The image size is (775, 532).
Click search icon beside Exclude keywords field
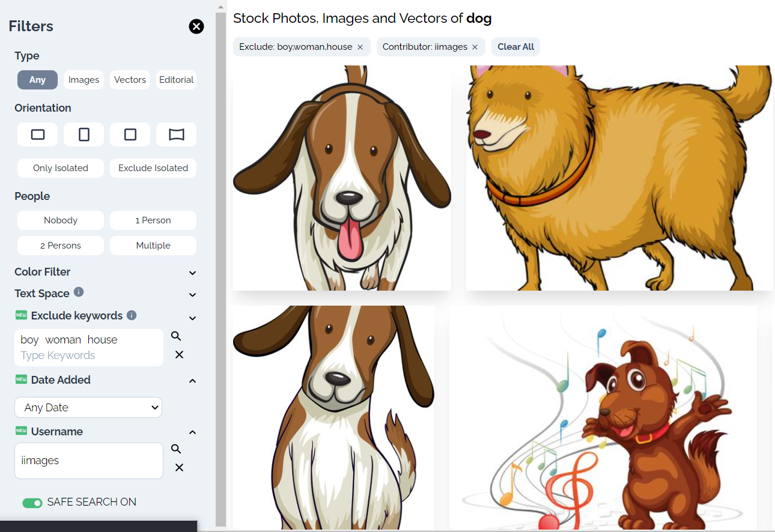176,336
